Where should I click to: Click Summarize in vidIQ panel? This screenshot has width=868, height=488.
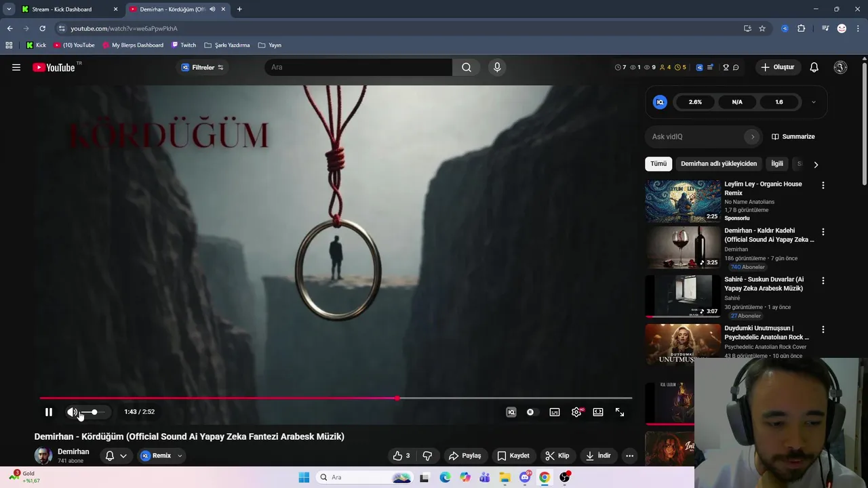tap(793, 137)
